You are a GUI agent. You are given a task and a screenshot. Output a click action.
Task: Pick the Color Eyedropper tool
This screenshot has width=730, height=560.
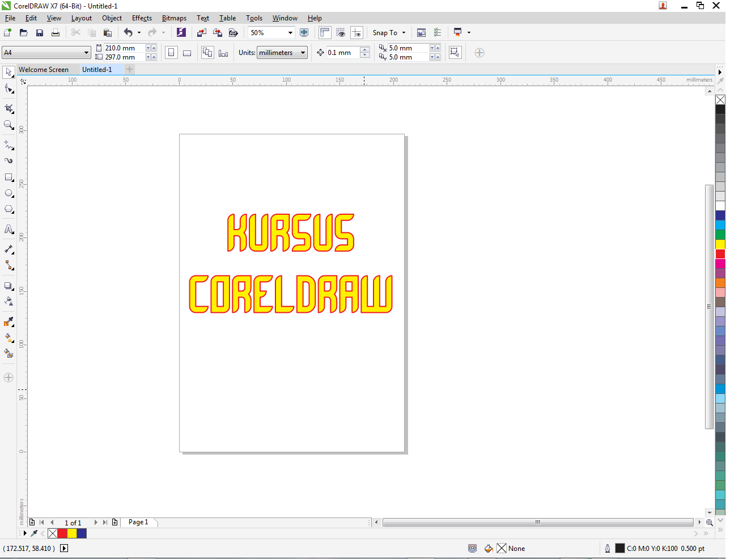(x=9, y=322)
